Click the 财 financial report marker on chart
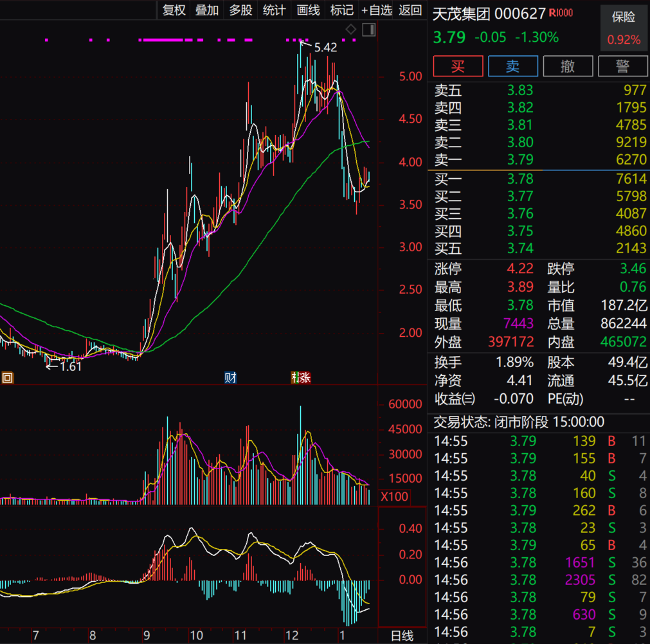Viewport: 650px width, 644px height. (x=231, y=378)
